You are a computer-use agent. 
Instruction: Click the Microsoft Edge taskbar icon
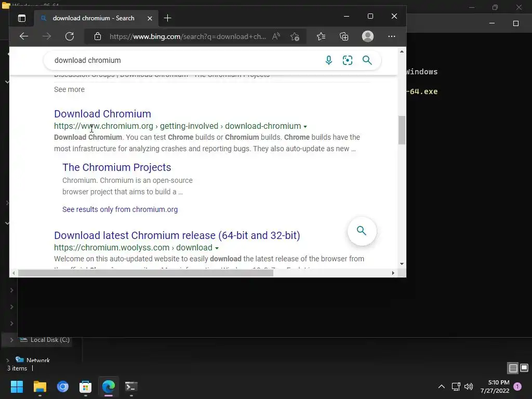pyautogui.click(x=109, y=387)
